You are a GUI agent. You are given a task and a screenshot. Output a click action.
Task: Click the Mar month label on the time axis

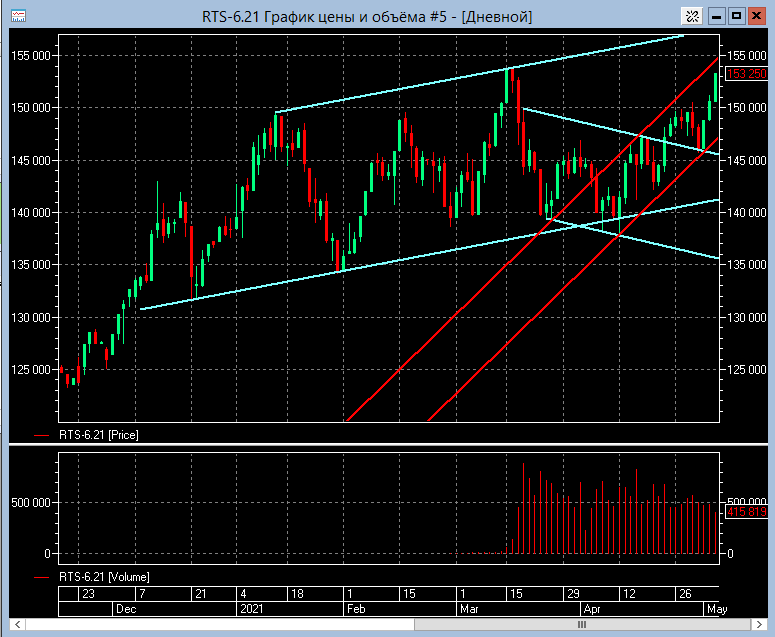[469, 609]
